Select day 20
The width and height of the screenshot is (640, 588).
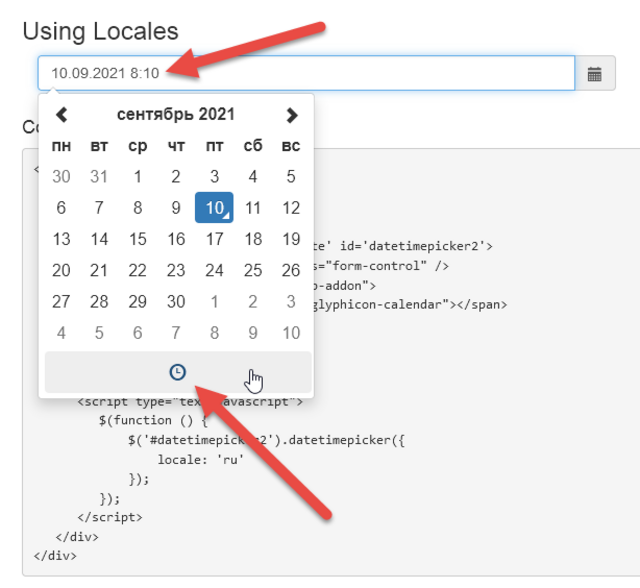pos(61,270)
